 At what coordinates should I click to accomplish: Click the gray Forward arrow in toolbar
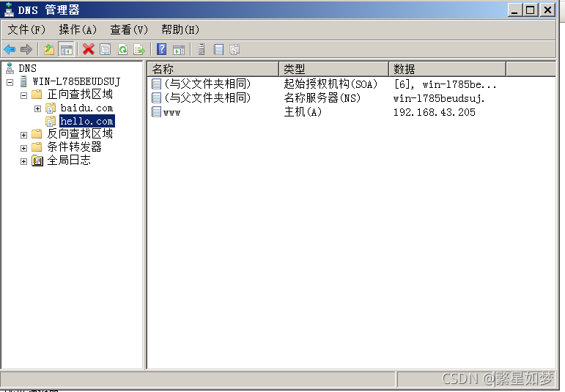[x=26, y=49]
